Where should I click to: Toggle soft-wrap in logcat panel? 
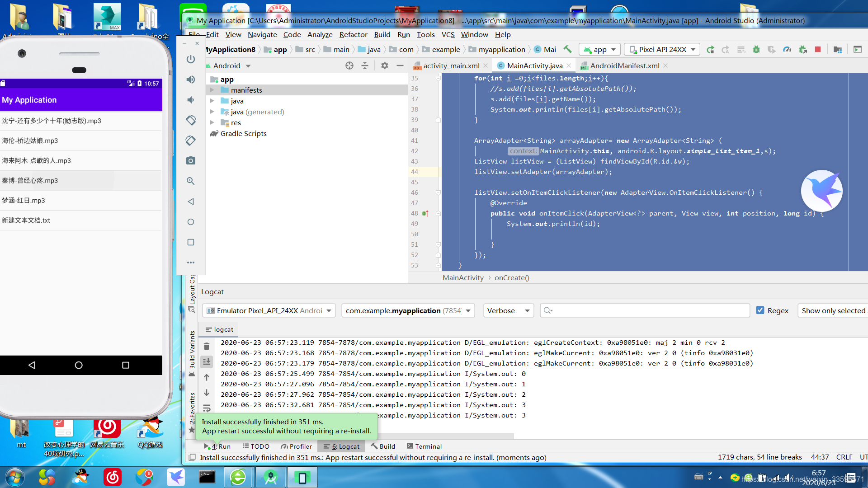click(207, 408)
